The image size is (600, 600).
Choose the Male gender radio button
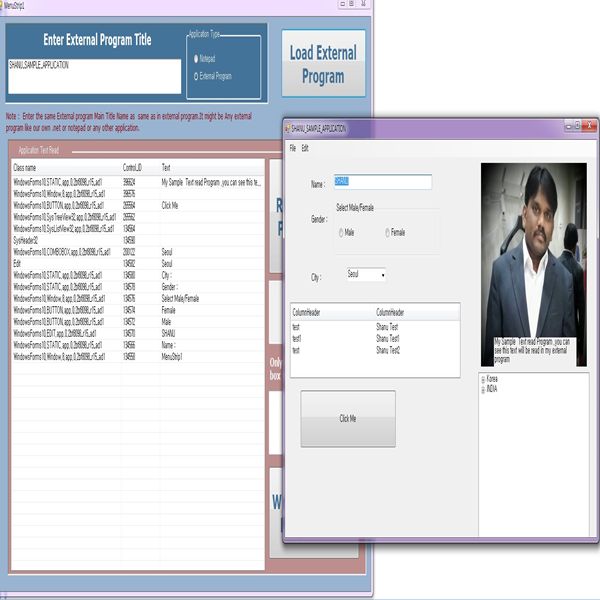[341, 232]
